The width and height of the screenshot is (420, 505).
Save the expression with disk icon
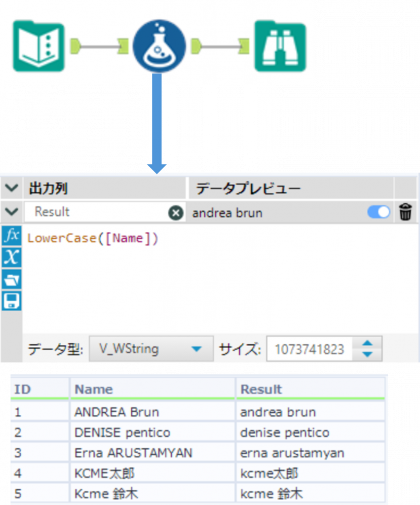tap(11, 301)
